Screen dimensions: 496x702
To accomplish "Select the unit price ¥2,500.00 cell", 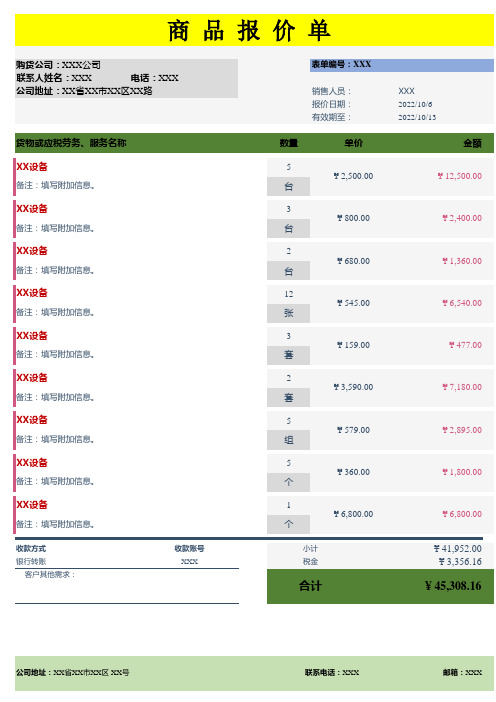I will (353, 176).
